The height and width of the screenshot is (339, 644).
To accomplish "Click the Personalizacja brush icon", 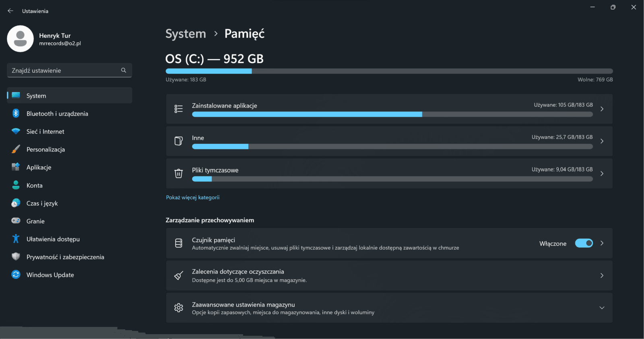I will click(x=15, y=149).
